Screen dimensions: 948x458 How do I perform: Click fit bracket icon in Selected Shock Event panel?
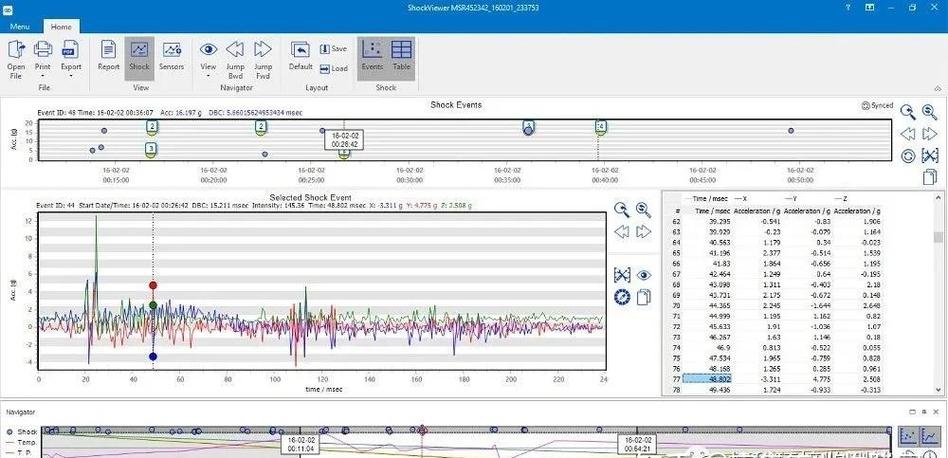[622, 276]
